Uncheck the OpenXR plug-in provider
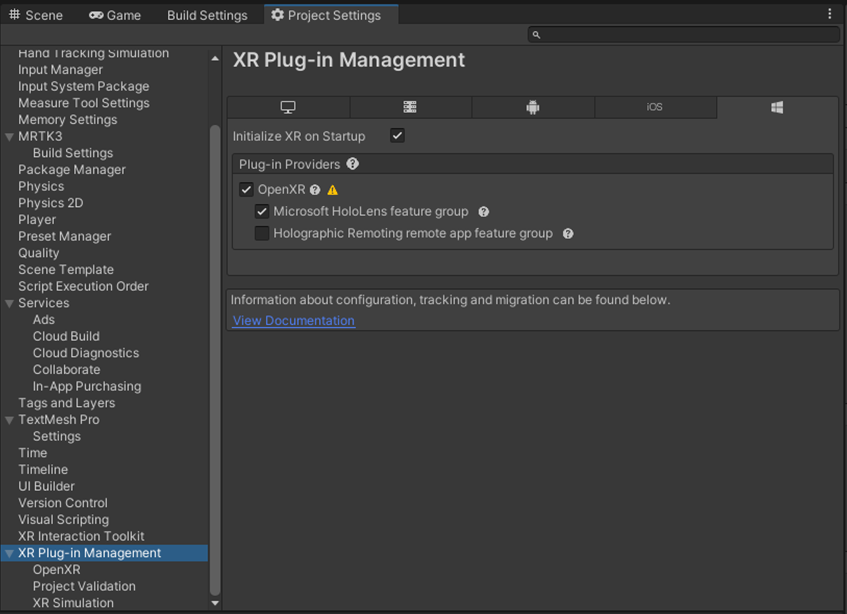This screenshot has width=847, height=614. click(246, 190)
